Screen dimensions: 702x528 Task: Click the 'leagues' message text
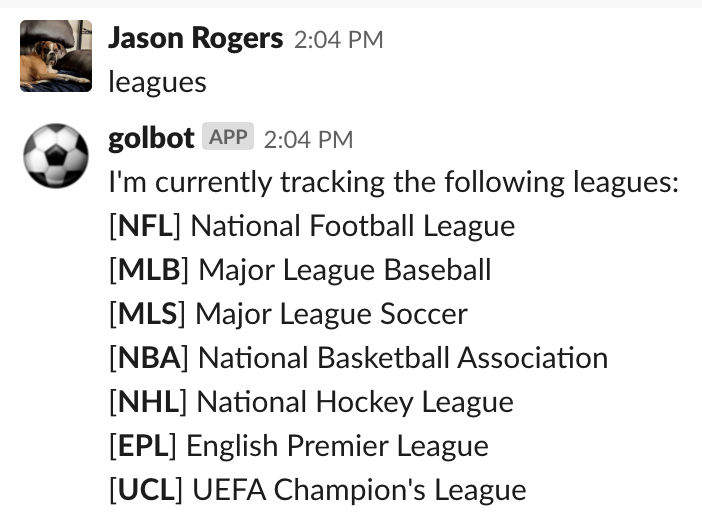click(x=157, y=83)
